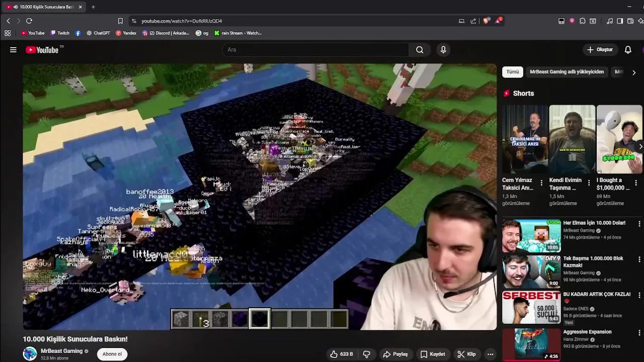Screen dimensions: 644x362
Task: Open the Google 'og' bookmark
Action: [x=202, y=33]
